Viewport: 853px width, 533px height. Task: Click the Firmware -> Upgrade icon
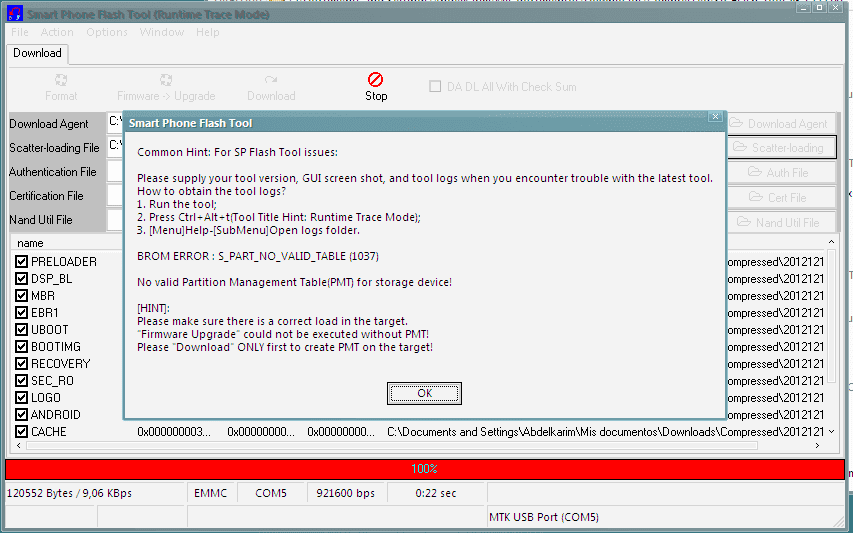[x=166, y=79]
